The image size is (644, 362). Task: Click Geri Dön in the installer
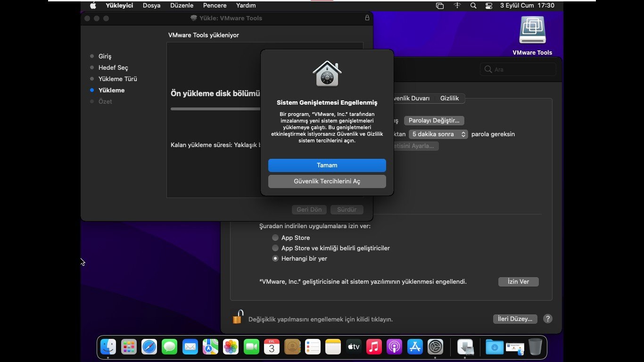click(309, 210)
